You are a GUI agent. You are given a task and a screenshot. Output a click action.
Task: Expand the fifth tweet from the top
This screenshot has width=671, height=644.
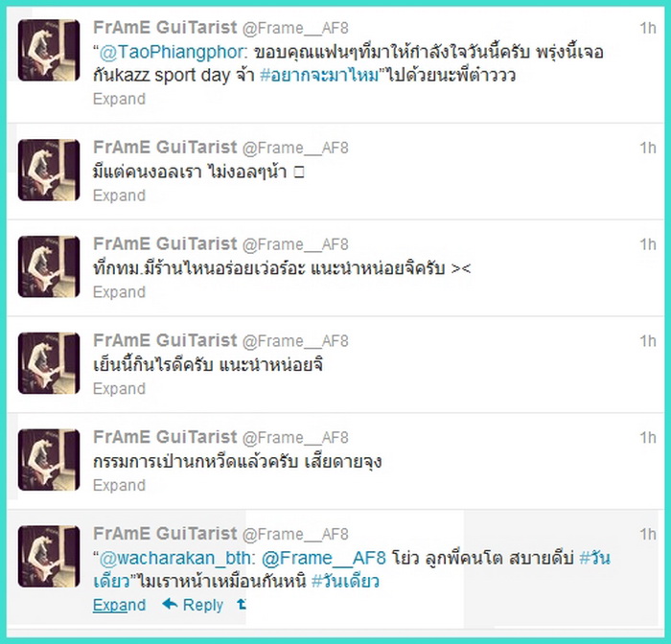120,486
